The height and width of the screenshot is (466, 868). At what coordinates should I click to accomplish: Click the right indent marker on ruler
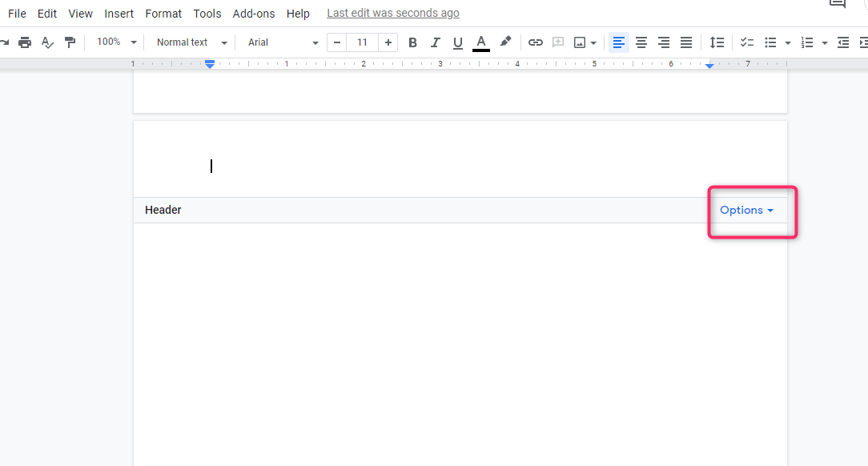point(709,66)
